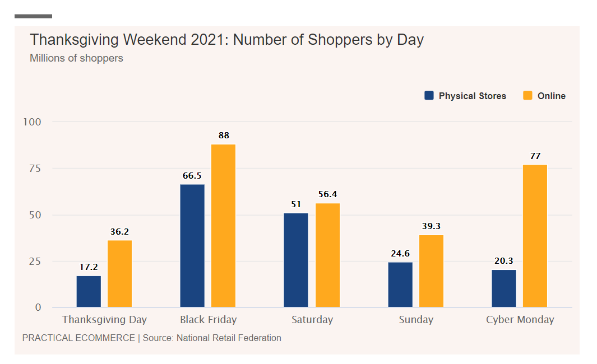Select Sunday physical stores bar 24.6
Screen dimensions: 597x364
point(400,284)
